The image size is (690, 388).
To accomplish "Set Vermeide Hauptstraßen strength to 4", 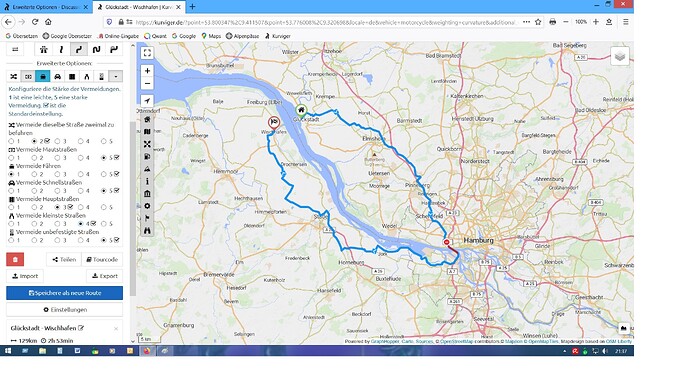I will (x=81, y=207).
